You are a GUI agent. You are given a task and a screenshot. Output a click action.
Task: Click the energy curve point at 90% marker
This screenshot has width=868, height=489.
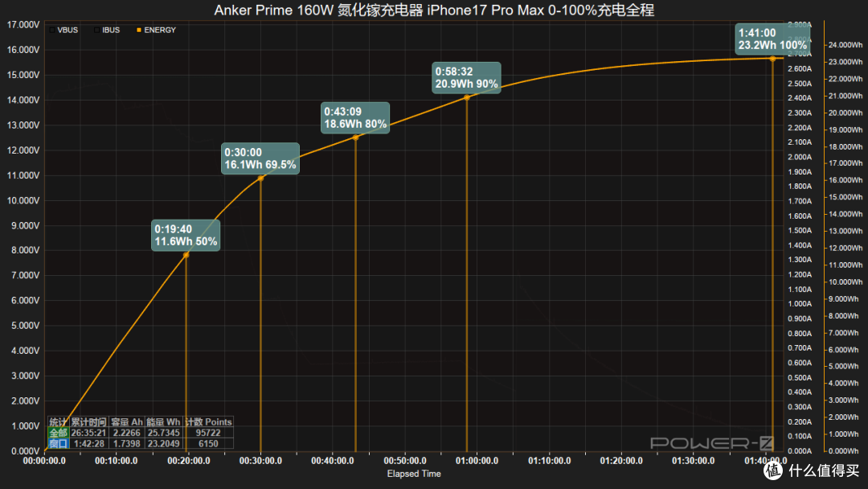click(467, 97)
